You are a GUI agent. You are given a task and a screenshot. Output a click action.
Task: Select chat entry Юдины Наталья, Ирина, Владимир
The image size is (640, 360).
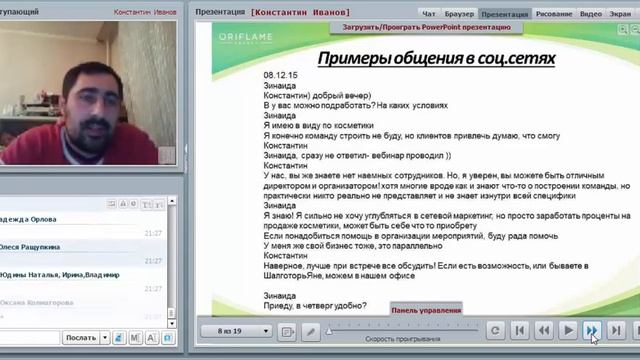(x=60, y=275)
